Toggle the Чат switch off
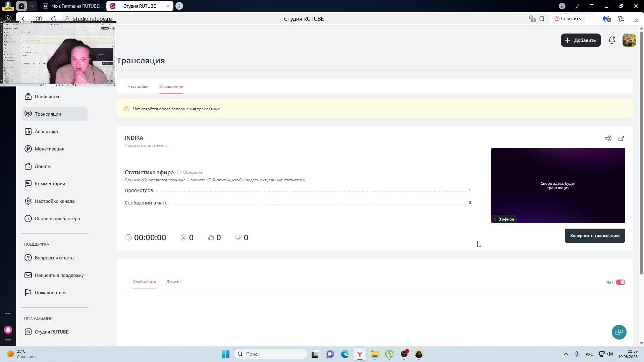The width and height of the screenshot is (644, 362). [620, 282]
